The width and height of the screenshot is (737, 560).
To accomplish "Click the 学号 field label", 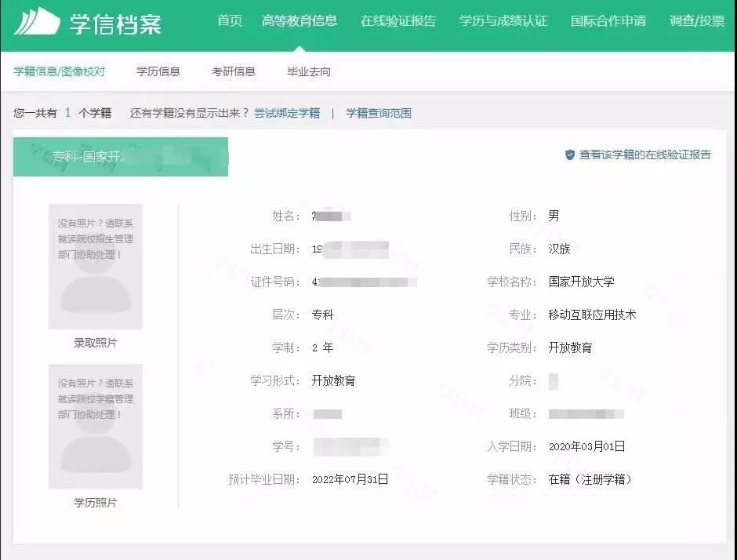I will (x=285, y=446).
